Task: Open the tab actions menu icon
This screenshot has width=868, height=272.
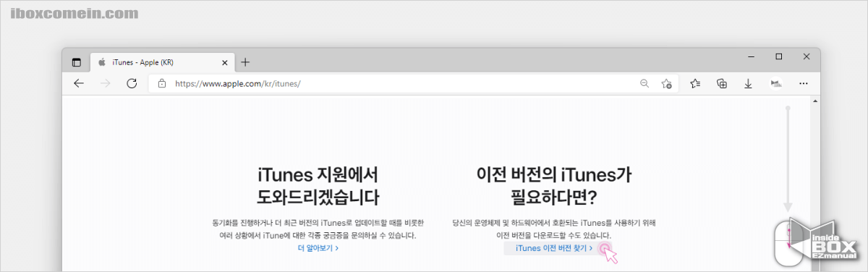Action: [x=77, y=62]
